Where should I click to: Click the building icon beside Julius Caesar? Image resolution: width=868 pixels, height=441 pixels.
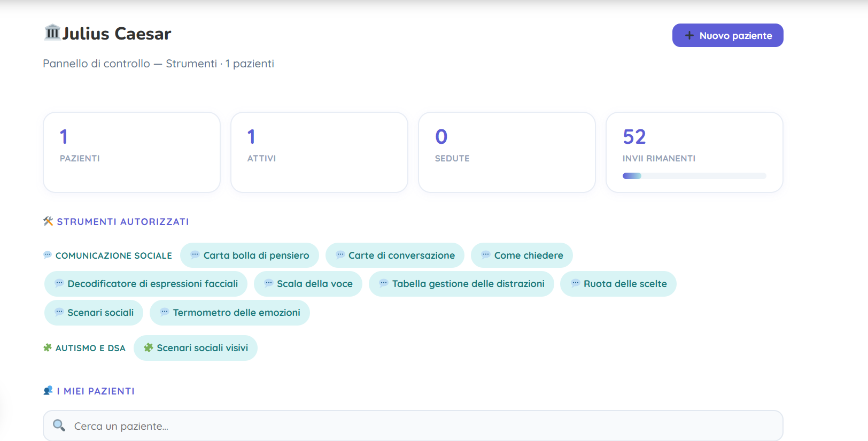(x=52, y=33)
